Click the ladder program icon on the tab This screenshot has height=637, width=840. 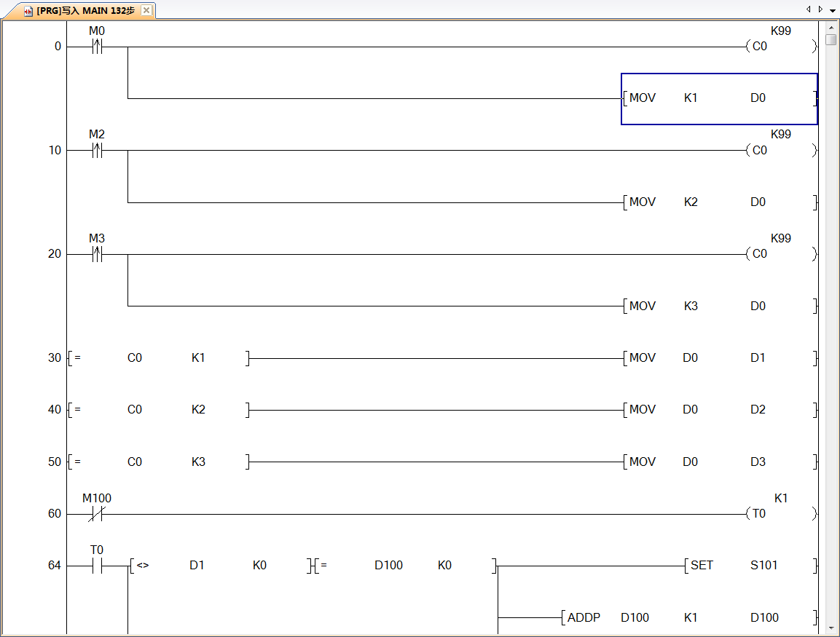[28, 11]
